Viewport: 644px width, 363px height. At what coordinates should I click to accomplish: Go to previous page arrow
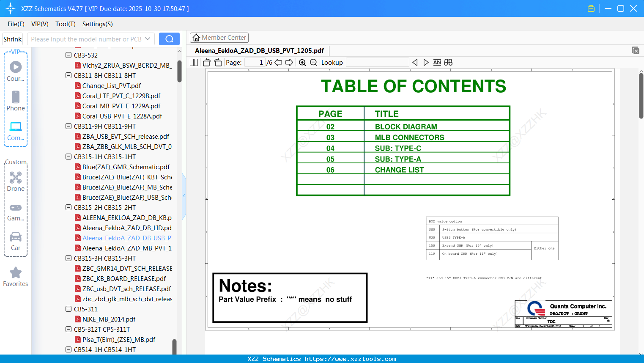(x=278, y=62)
